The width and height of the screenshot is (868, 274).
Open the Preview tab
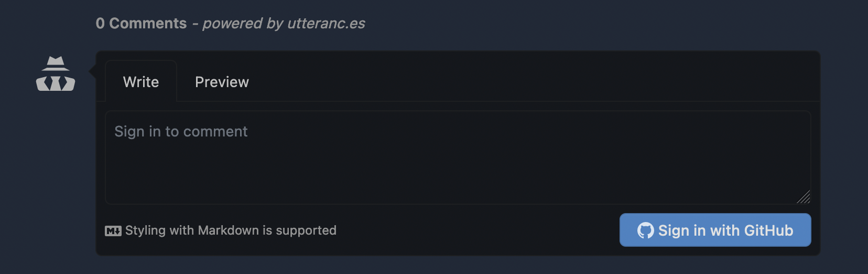tap(222, 82)
